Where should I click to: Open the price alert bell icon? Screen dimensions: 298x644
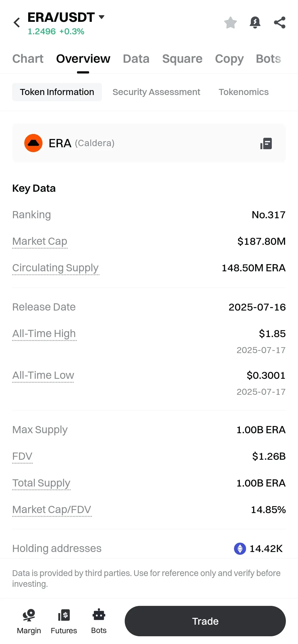(255, 23)
